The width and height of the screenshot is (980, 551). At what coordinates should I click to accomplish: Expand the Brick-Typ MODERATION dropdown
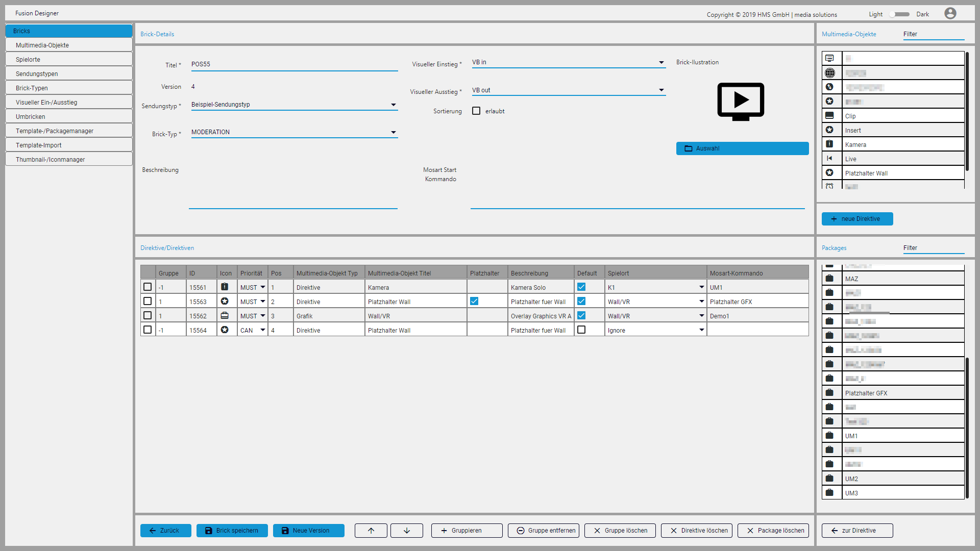tap(394, 133)
